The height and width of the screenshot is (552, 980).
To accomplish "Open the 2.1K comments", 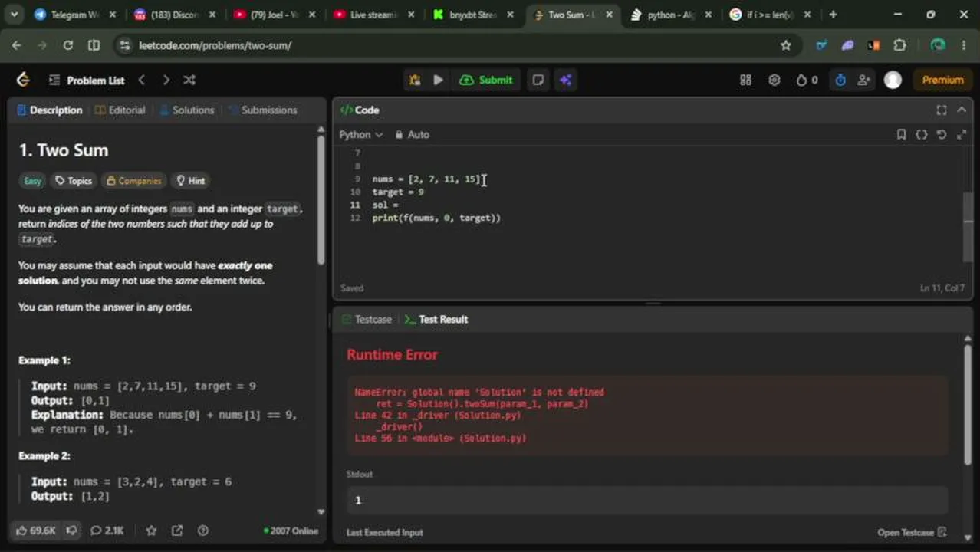I will coord(107,531).
